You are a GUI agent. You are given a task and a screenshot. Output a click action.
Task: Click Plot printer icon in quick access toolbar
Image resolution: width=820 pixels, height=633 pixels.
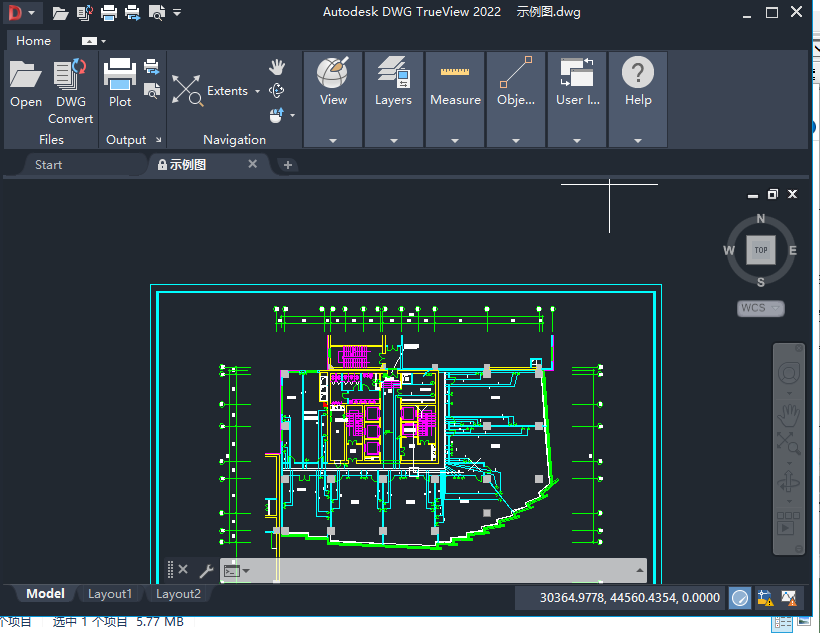click(109, 13)
